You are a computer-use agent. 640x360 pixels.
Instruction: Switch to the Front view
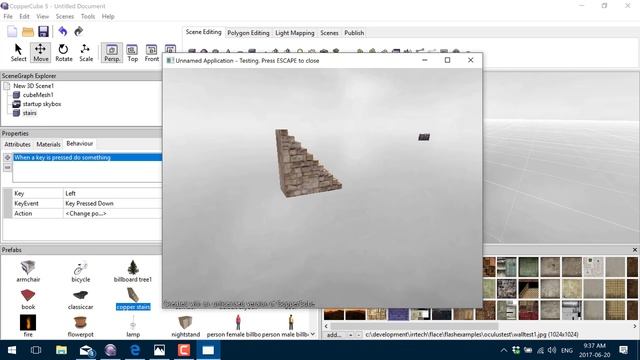(x=151, y=53)
